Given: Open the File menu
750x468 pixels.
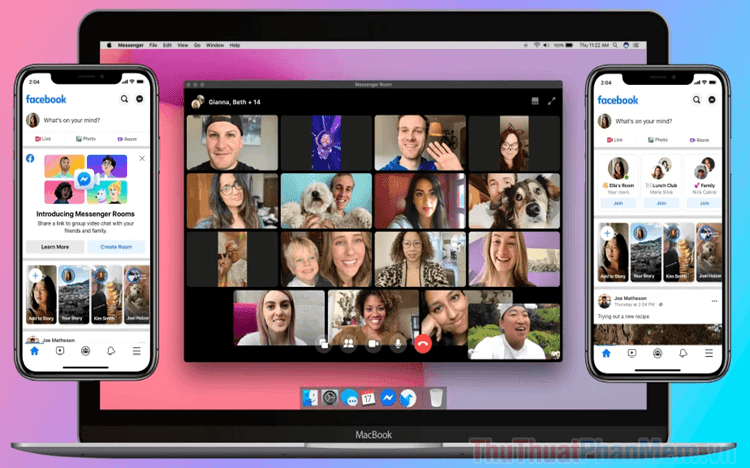Looking at the screenshot, I should [153, 45].
